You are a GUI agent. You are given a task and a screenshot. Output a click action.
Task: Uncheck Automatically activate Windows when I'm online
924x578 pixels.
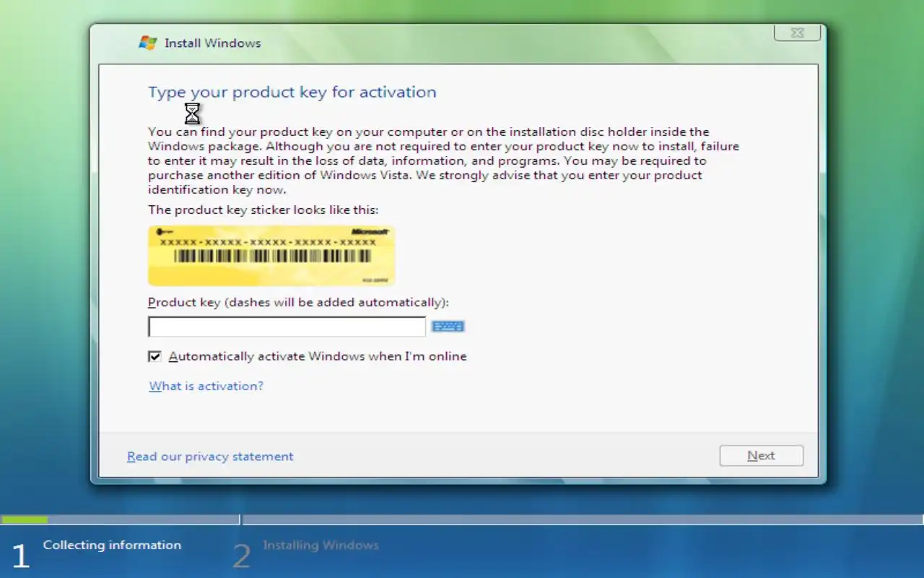[x=154, y=356]
